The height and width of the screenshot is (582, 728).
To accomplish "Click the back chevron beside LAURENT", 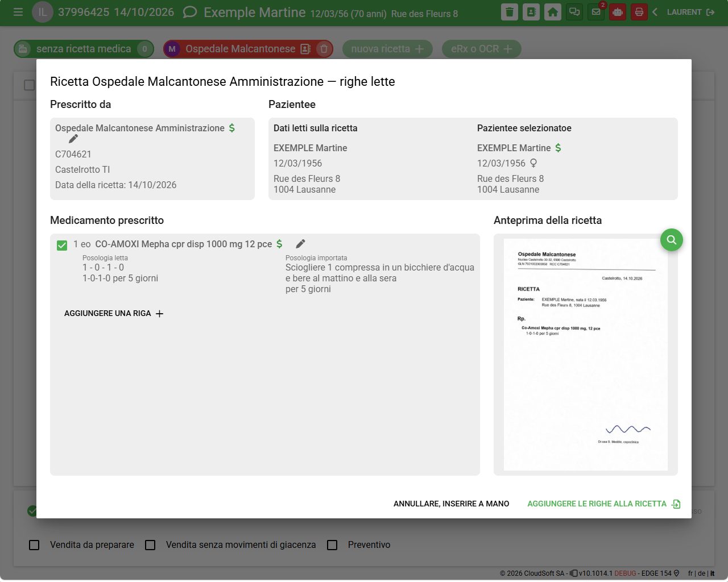I will click(655, 12).
